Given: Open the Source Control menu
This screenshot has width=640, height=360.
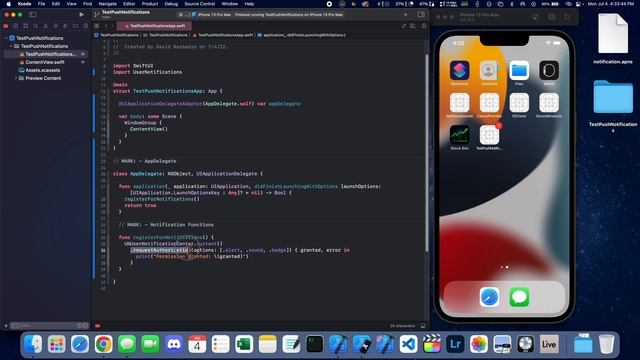Looking at the screenshot, I should tap(200, 4).
